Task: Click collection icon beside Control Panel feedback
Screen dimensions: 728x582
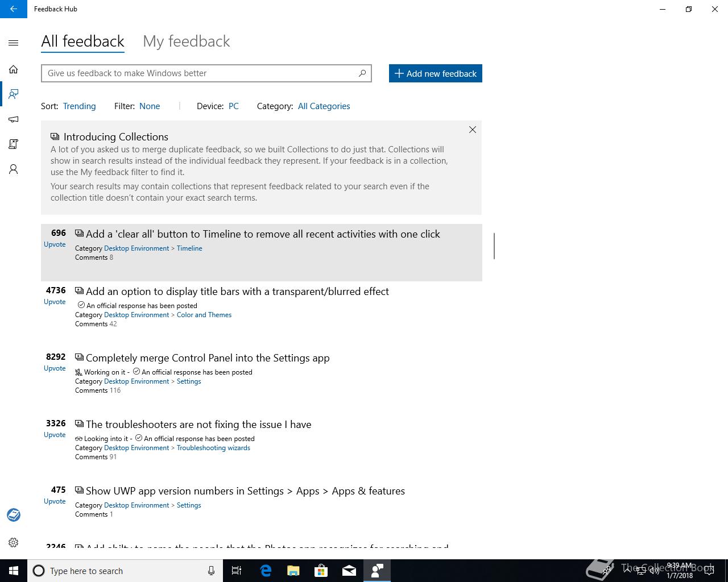Action: (x=79, y=357)
